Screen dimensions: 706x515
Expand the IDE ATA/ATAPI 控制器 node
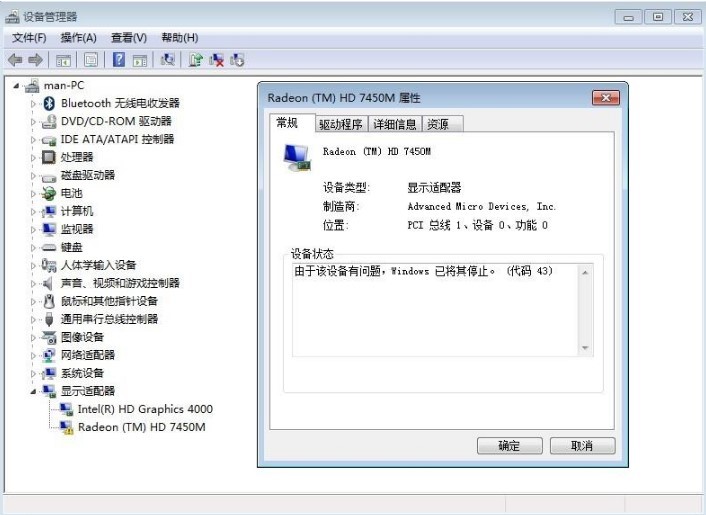tap(33, 140)
